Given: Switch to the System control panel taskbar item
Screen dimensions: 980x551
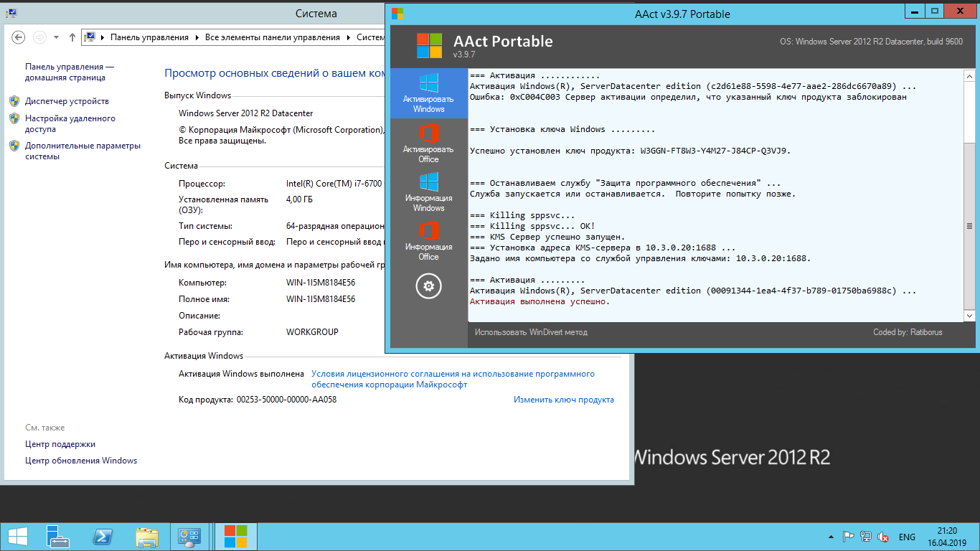Looking at the screenshot, I should tap(190, 537).
